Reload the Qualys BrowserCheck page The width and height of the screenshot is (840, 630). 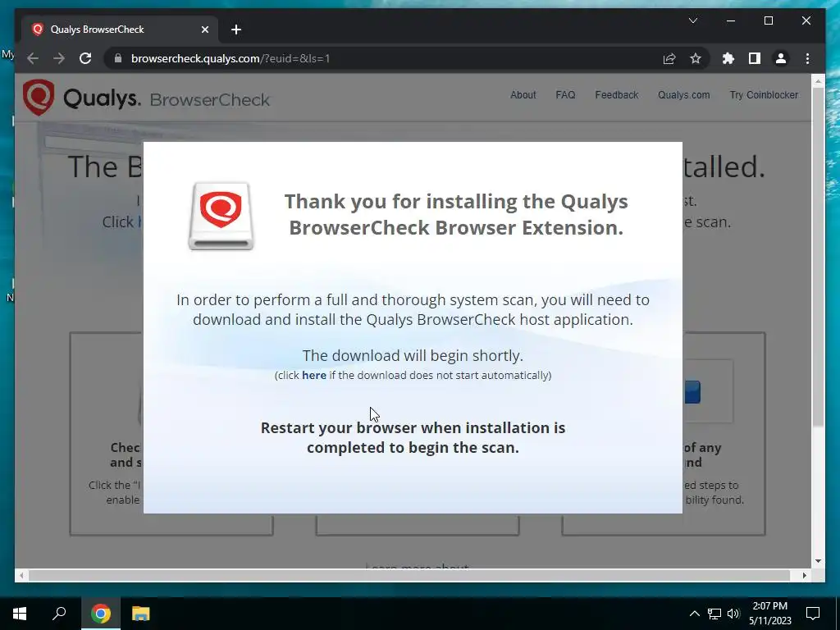pyautogui.click(x=85, y=58)
